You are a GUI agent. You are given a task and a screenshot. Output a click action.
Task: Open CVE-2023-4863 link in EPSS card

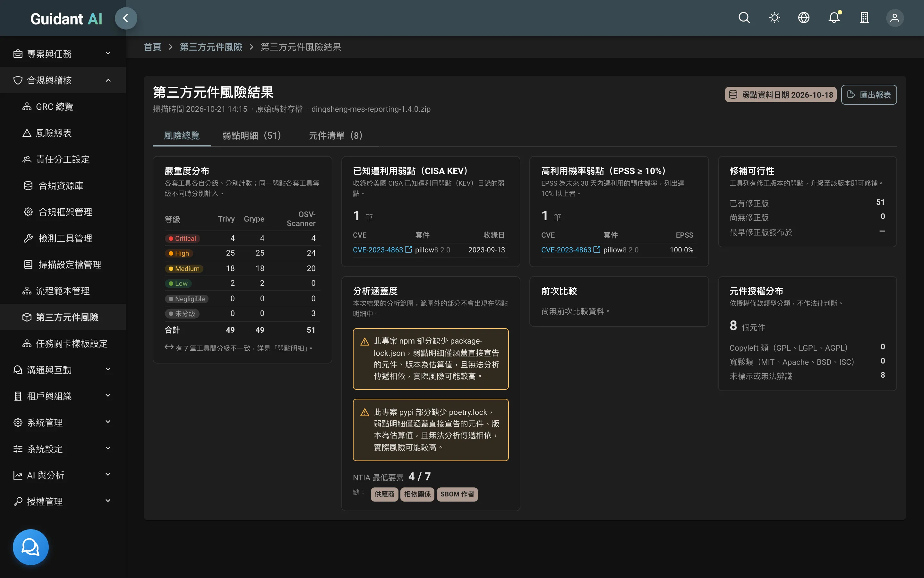pyautogui.click(x=566, y=250)
